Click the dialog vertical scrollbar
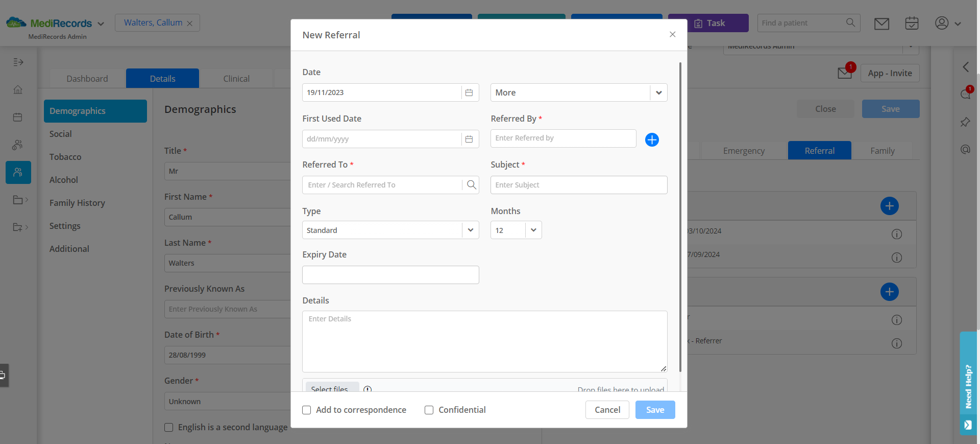Viewport: 980px width, 444px height. tap(680, 217)
